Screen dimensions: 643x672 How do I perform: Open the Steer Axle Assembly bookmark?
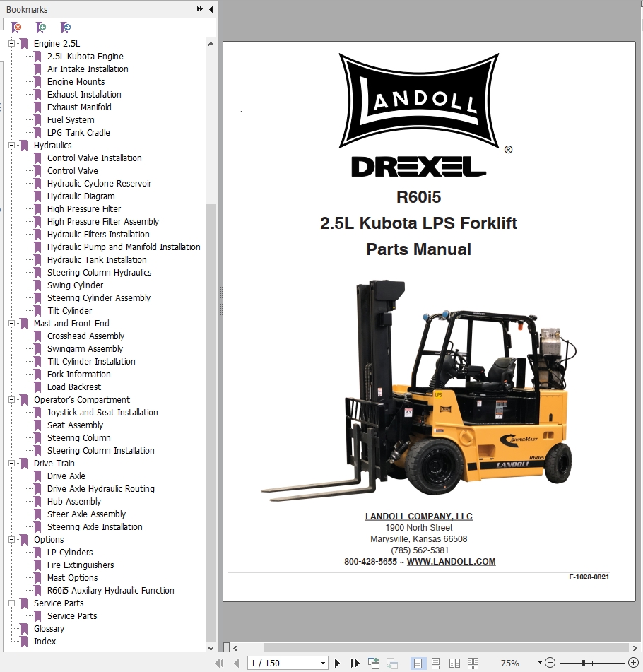tap(87, 514)
